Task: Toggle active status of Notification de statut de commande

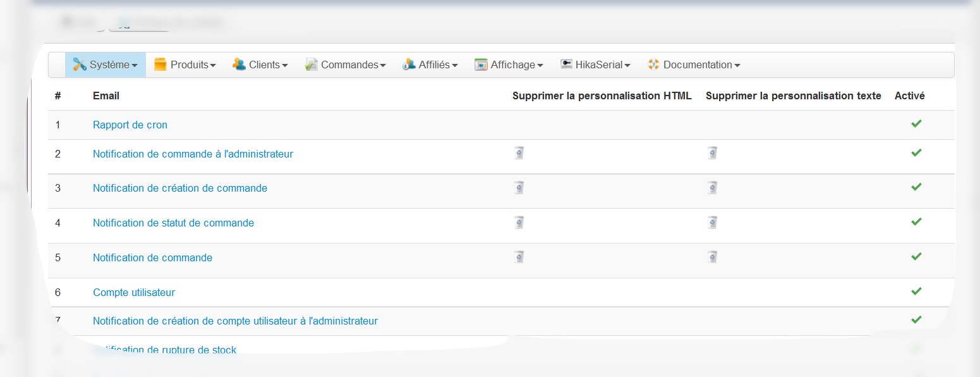Action: click(916, 222)
